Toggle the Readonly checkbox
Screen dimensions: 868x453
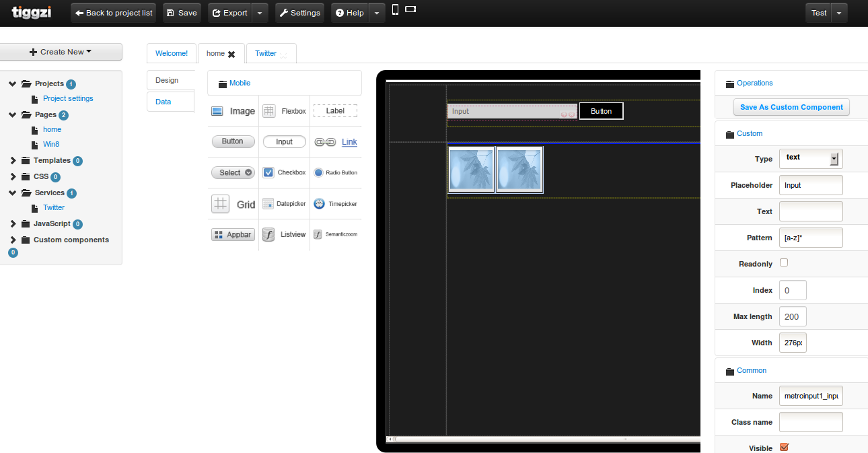click(783, 263)
